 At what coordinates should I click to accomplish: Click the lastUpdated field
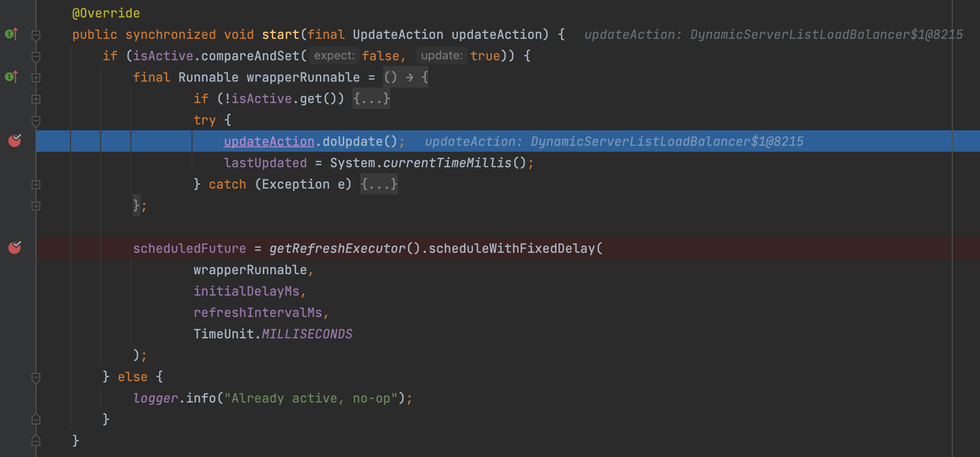(265, 163)
